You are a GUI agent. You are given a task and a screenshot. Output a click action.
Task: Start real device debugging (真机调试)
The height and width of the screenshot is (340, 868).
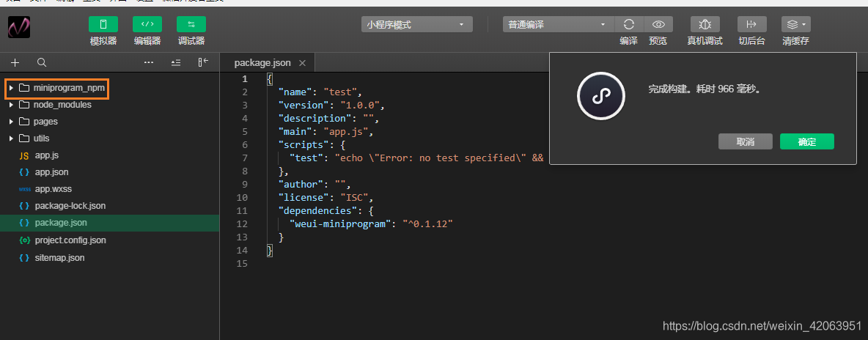click(705, 24)
